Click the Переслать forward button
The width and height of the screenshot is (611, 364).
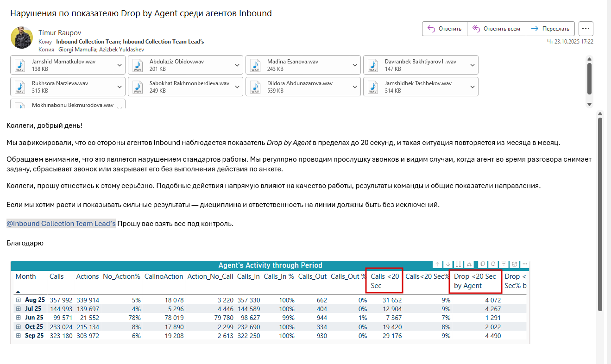[x=550, y=29]
